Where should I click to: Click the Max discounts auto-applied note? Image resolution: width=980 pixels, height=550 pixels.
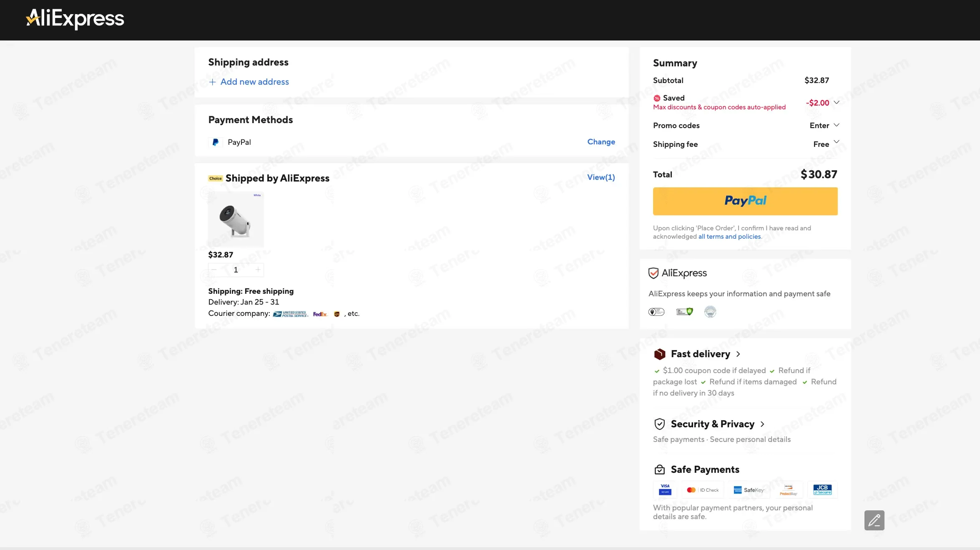(x=719, y=107)
